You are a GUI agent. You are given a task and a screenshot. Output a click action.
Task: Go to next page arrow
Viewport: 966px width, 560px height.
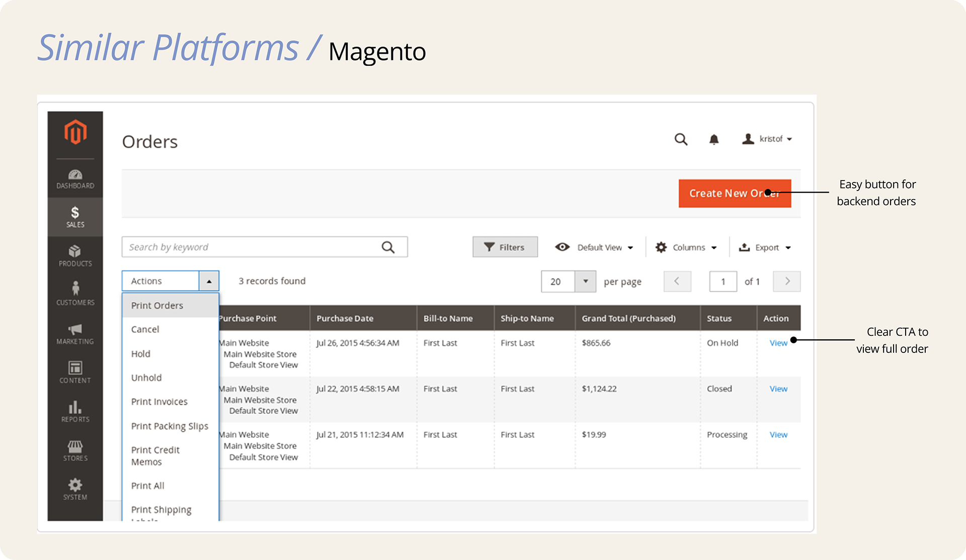[787, 282]
